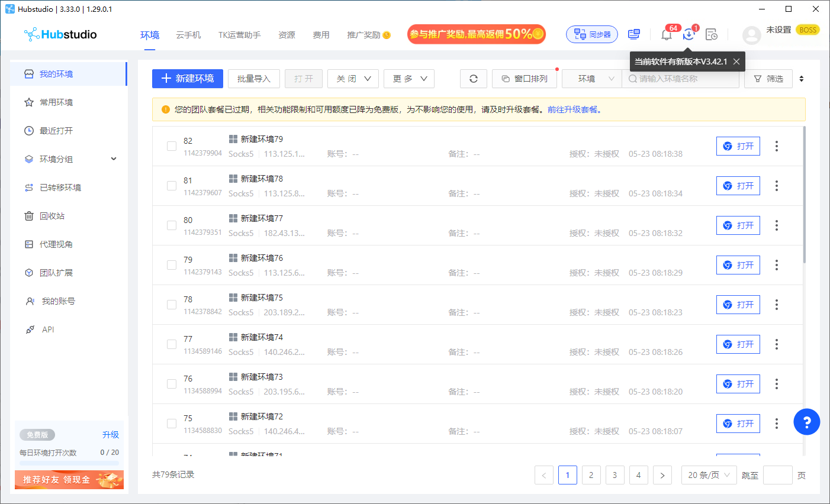
Task: Click the user avatar icon
Action: (752, 35)
